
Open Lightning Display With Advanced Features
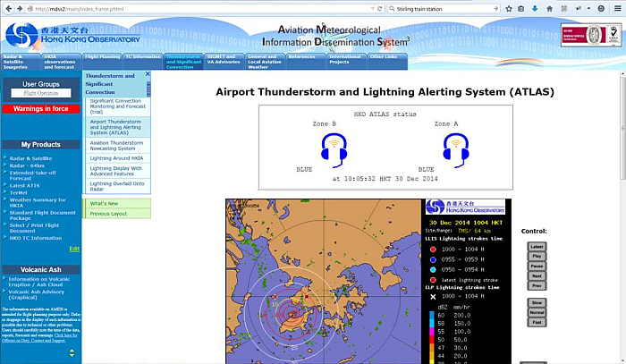coord(118,171)
